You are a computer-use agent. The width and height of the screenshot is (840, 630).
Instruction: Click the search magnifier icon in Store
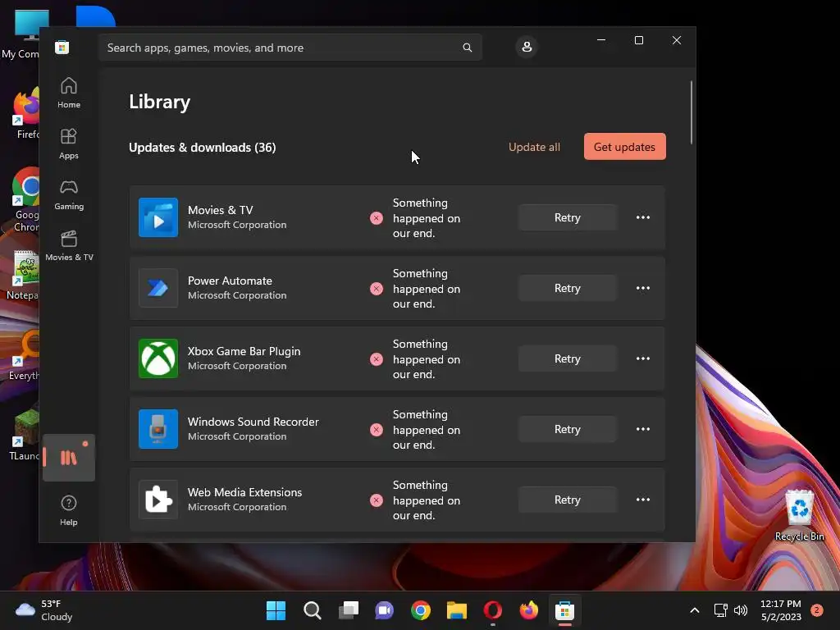467,48
